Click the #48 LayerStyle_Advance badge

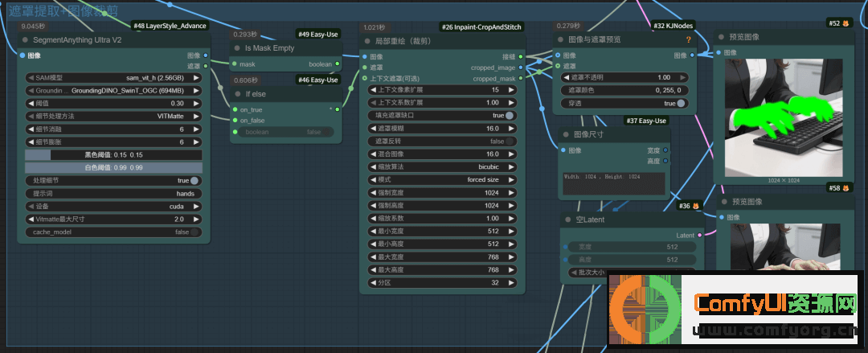click(x=170, y=26)
